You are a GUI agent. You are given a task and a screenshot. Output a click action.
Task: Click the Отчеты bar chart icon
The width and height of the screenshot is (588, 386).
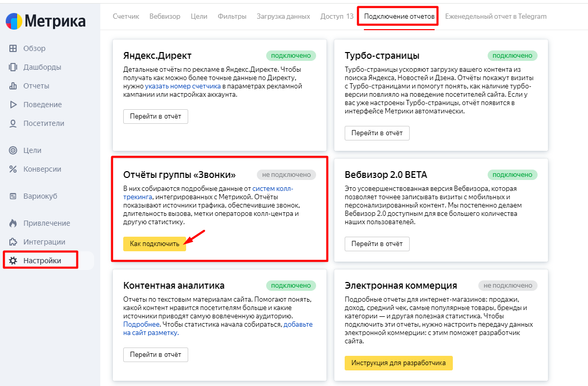pyautogui.click(x=13, y=86)
